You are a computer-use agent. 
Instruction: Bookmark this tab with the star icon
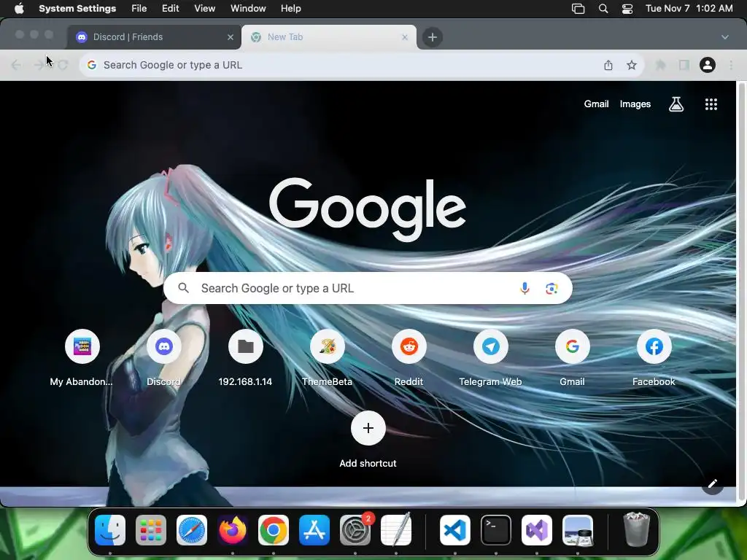click(631, 65)
